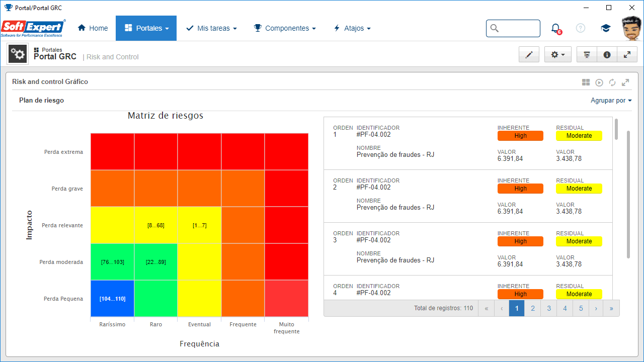Go to the Home tab
The image size is (644, 362).
93,28
